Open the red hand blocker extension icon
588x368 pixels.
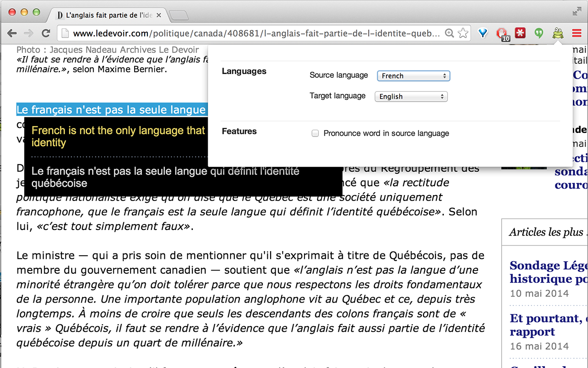point(503,34)
